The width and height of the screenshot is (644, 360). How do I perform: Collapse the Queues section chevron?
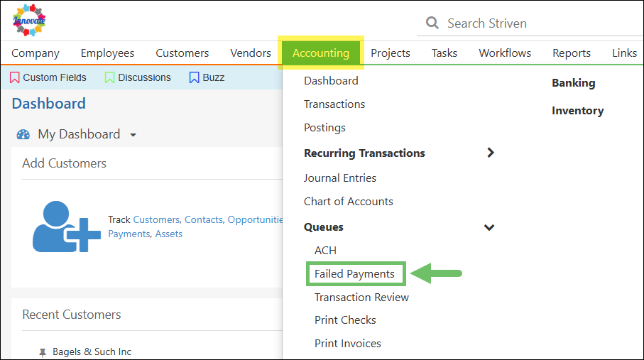(x=489, y=227)
